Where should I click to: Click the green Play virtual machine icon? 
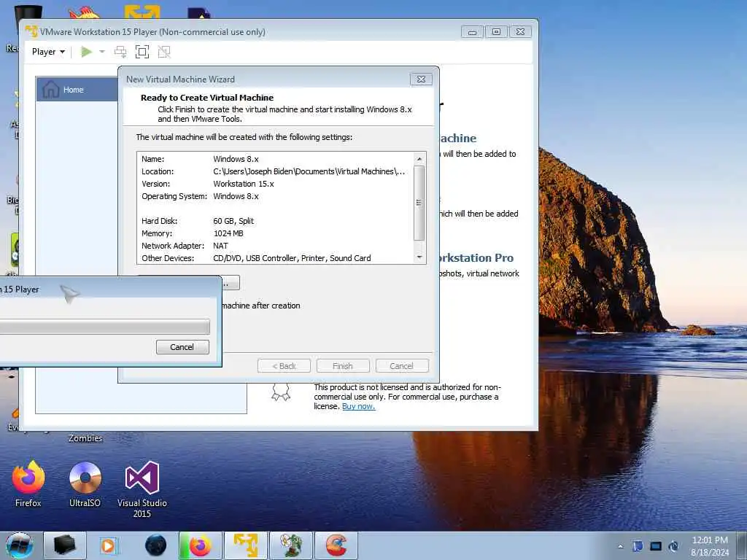click(86, 52)
